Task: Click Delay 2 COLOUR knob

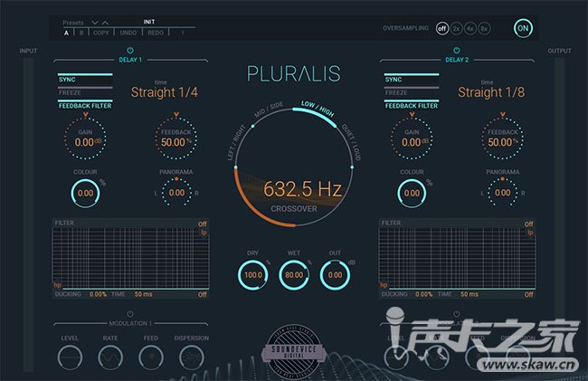Action: point(412,193)
